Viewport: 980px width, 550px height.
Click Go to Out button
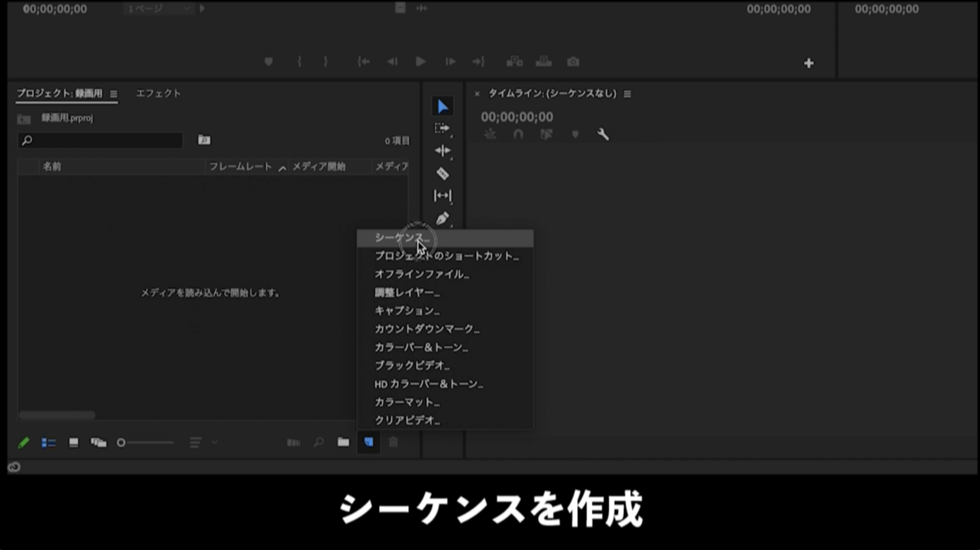[x=479, y=61]
